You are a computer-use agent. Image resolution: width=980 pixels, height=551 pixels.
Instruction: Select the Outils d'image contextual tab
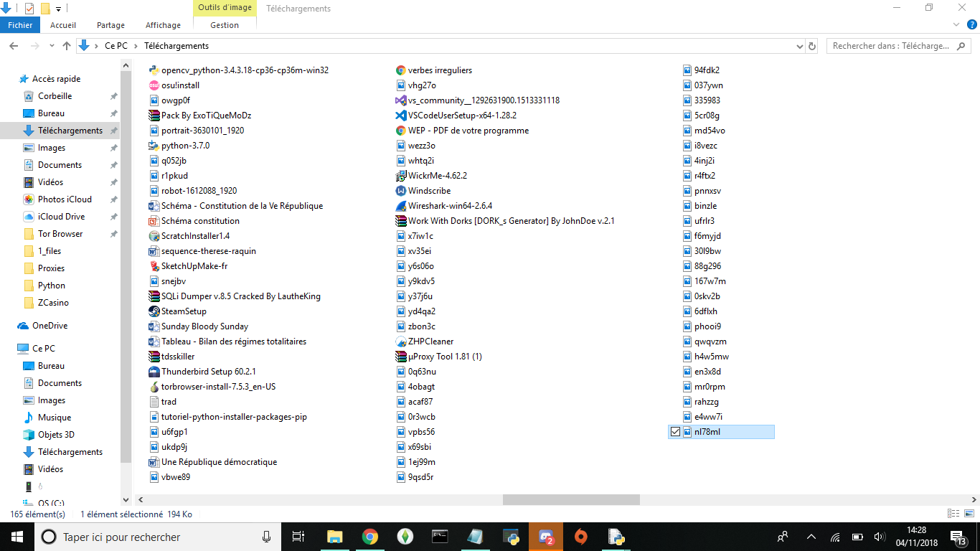coord(225,8)
